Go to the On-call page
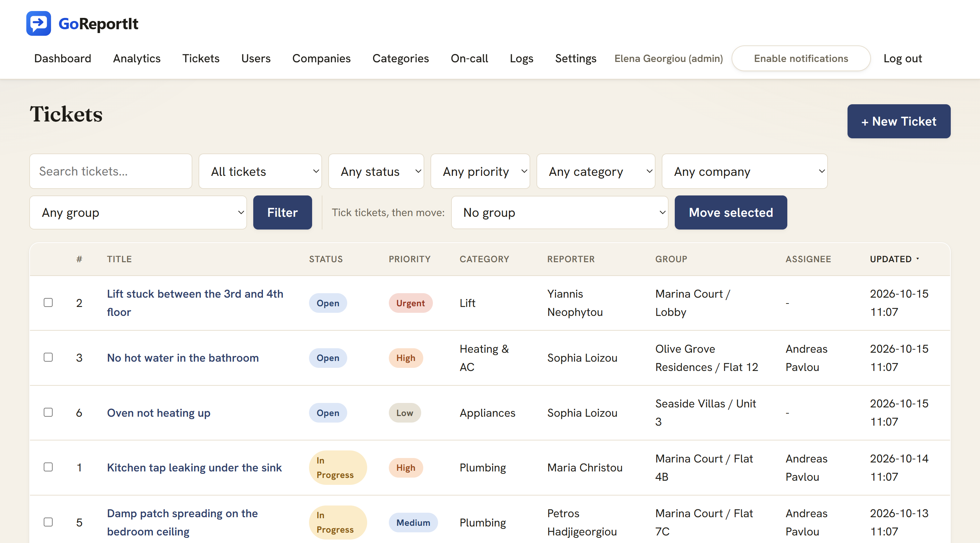 pyautogui.click(x=469, y=58)
